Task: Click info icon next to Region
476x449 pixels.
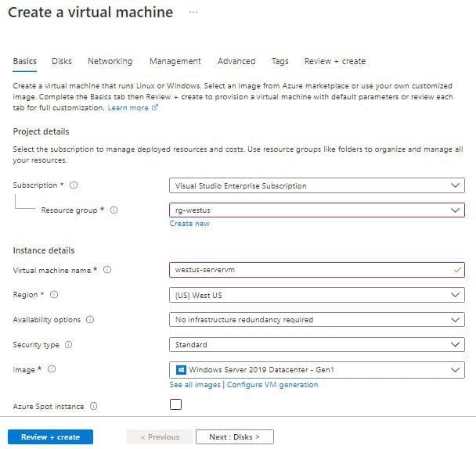Action: [x=54, y=295]
